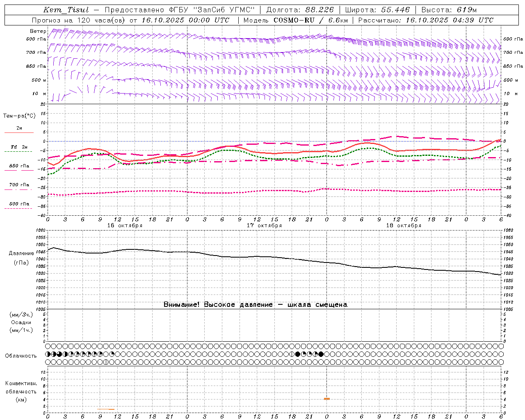
Task: Click the Td 2м dew point legend entry
Action: pos(19,147)
